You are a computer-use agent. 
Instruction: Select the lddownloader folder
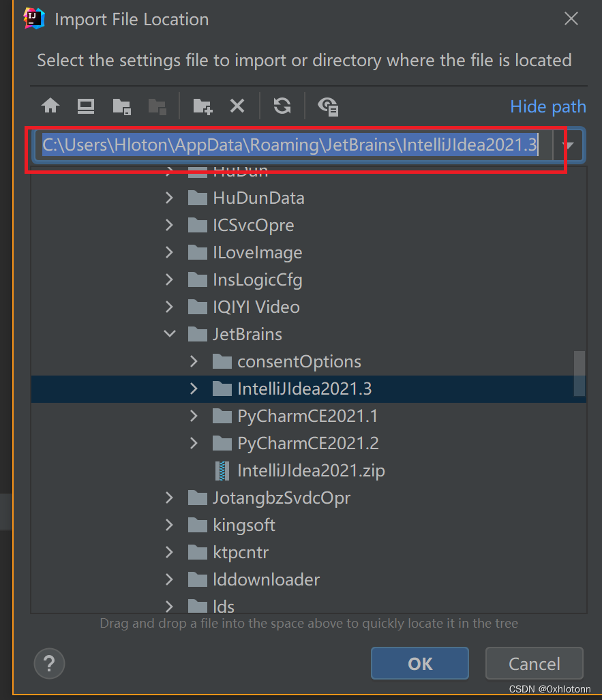coord(254,579)
